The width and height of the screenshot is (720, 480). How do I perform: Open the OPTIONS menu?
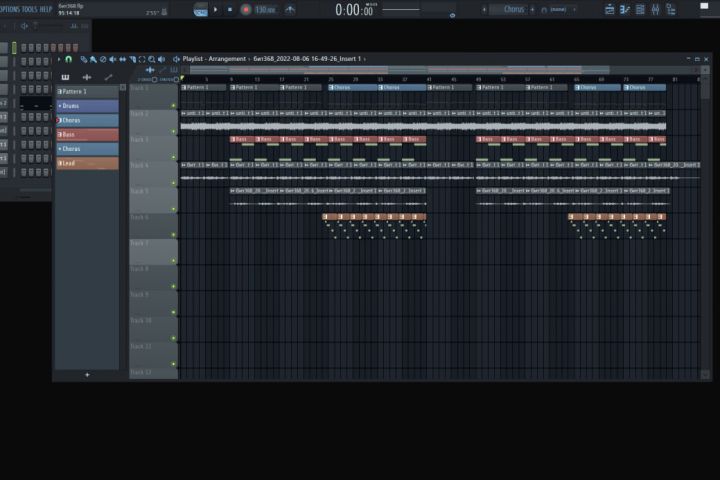[x=9, y=9]
